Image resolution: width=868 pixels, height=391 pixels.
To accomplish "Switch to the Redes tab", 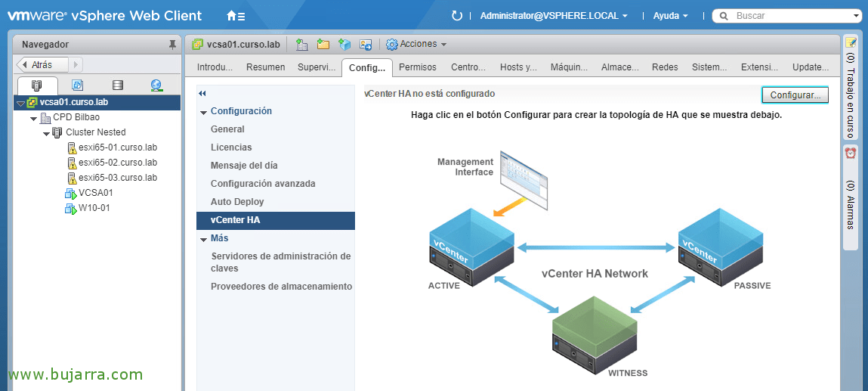I will click(x=665, y=67).
